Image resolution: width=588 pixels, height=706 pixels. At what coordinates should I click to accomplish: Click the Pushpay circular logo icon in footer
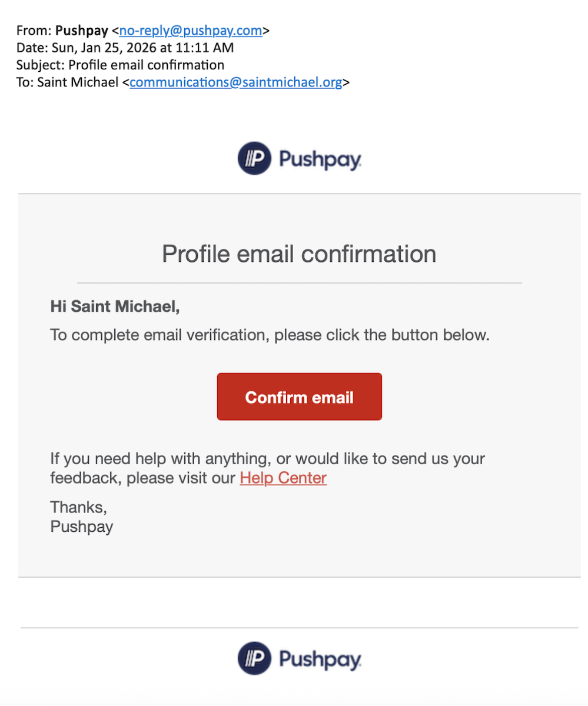254,658
